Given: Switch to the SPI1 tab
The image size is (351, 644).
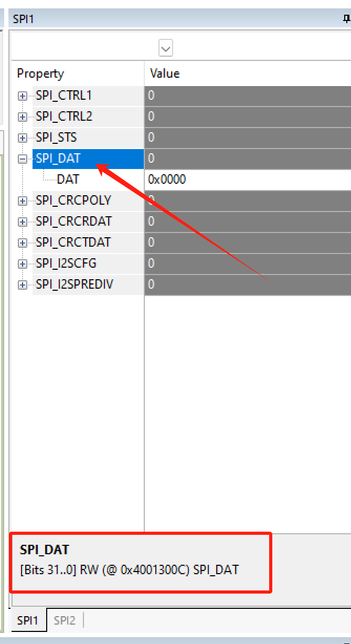Looking at the screenshot, I should pyautogui.click(x=28, y=620).
